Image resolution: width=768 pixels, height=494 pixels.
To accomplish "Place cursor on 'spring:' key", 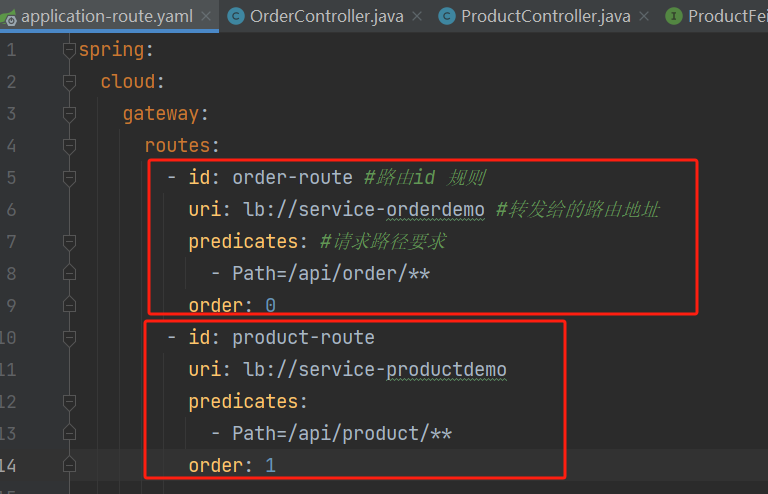I will tap(116, 50).
